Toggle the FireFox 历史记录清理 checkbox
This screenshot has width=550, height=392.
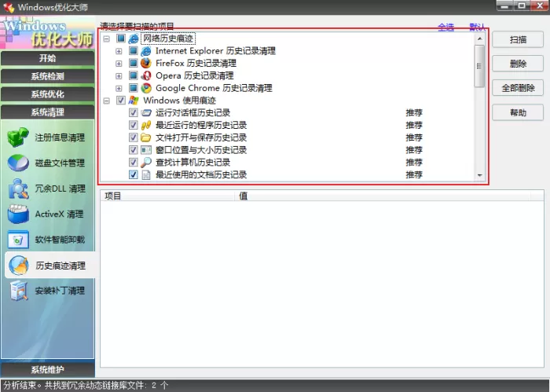click(x=134, y=63)
